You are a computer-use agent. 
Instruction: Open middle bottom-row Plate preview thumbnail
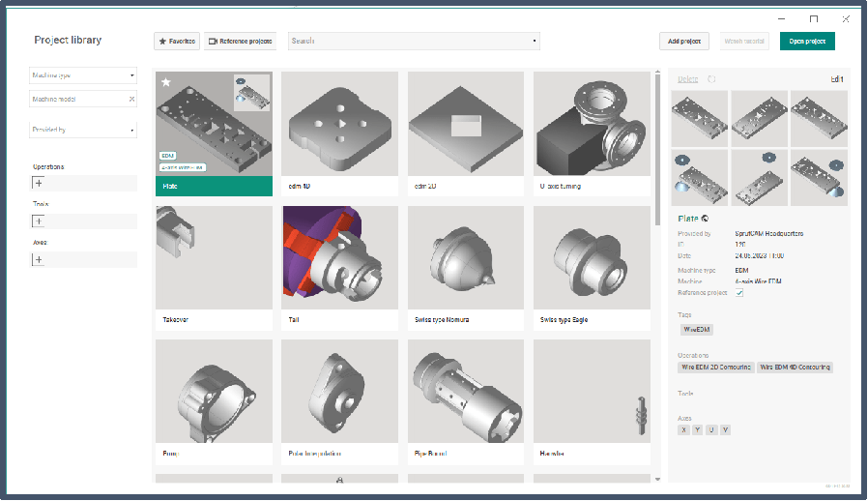click(759, 178)
